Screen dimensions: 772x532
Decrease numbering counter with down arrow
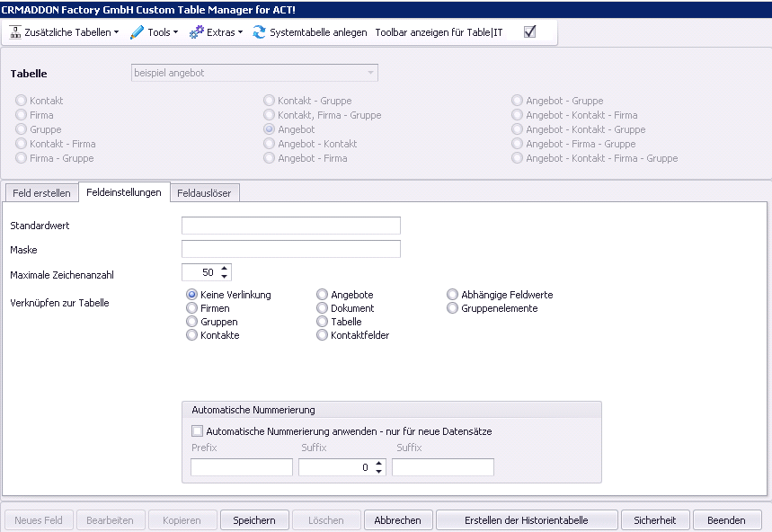pos(378,471)
